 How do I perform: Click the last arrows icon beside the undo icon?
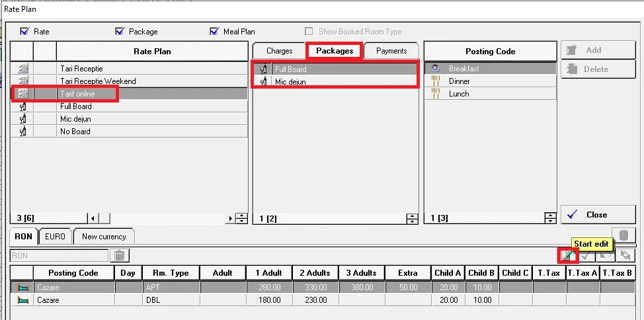point(625,255)
